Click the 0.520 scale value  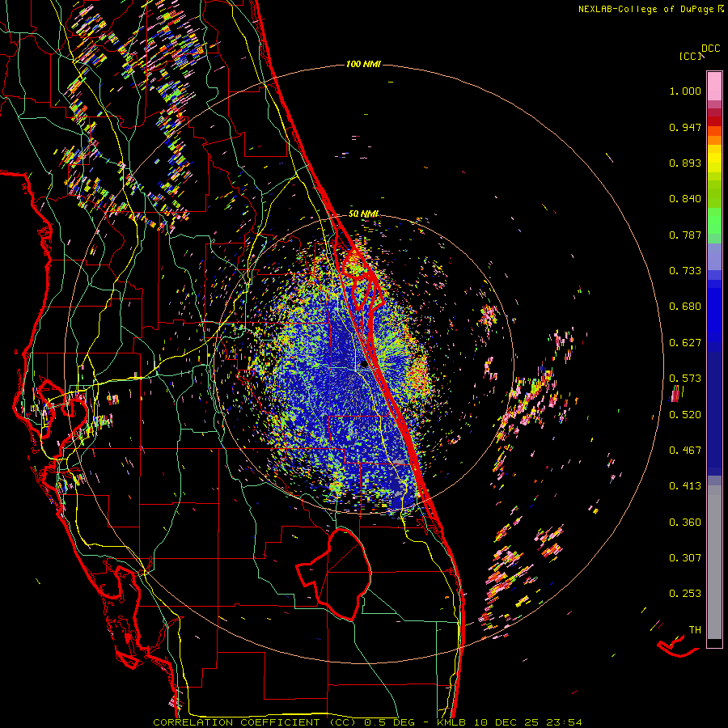(x=685, y=415)
